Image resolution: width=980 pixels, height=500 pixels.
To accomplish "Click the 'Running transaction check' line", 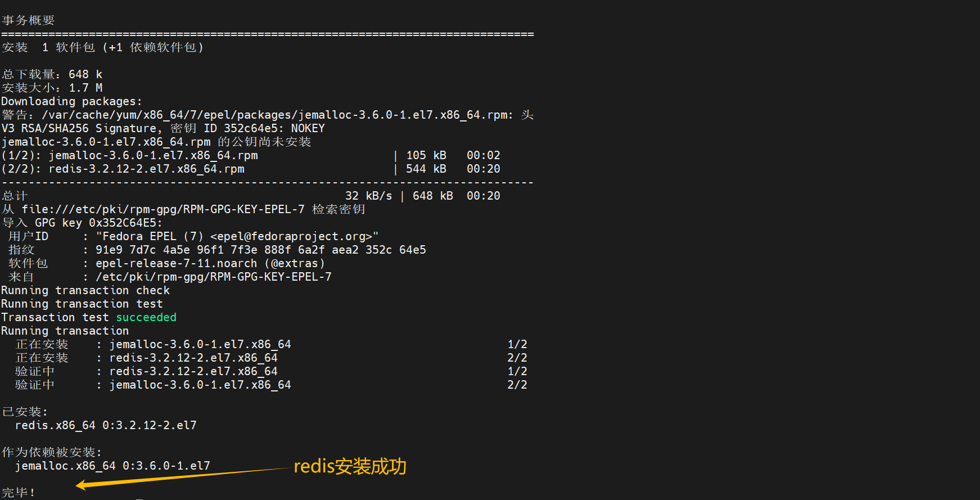I will click(85, 290).
